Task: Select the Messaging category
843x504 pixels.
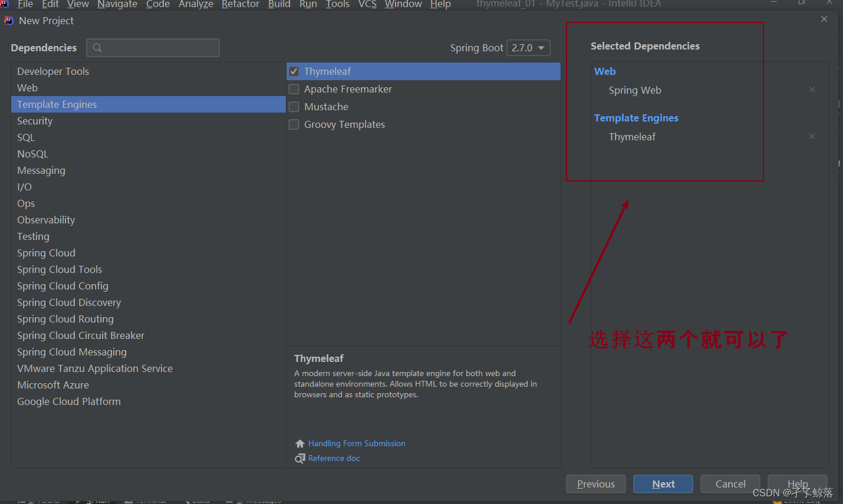Action: pyautogui.click(x=148, y=170)
